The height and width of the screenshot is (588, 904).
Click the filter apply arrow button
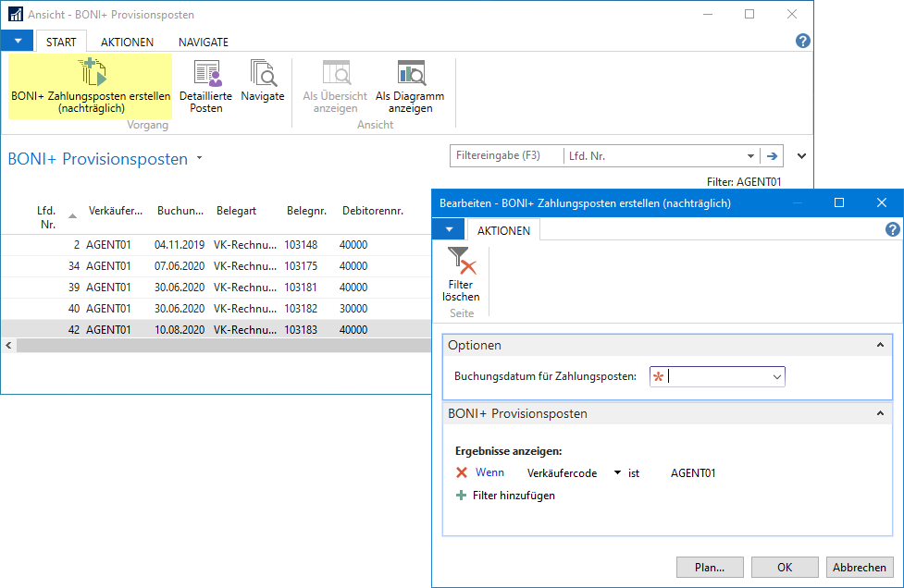(x=771, y=156)
